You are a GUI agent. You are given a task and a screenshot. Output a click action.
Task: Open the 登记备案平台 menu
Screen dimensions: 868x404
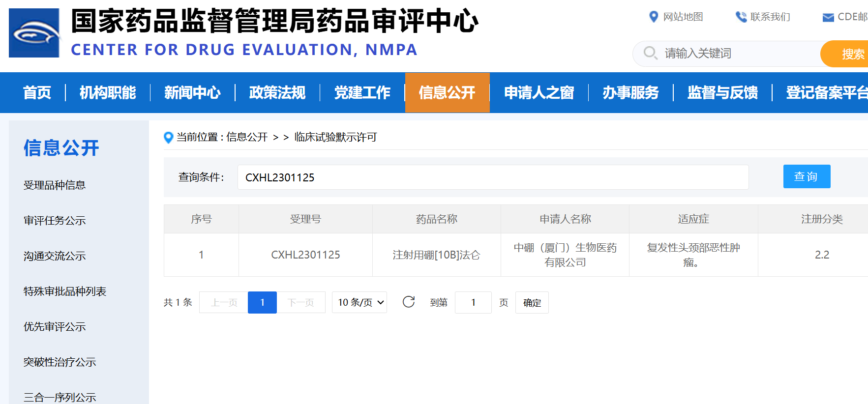[x=827, y=92]
